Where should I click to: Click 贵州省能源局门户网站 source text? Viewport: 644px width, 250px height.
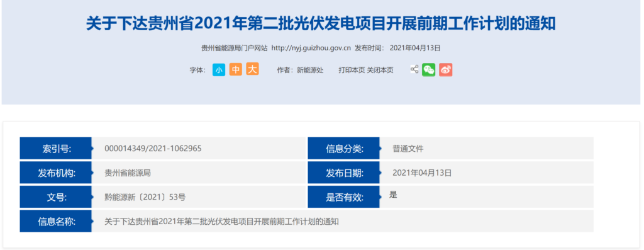234,48
